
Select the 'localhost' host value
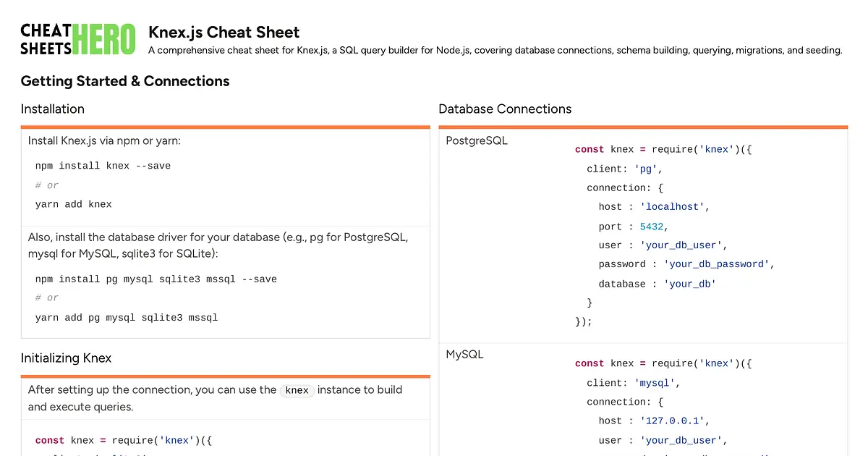pyautogui.click(x=671, y=206)
